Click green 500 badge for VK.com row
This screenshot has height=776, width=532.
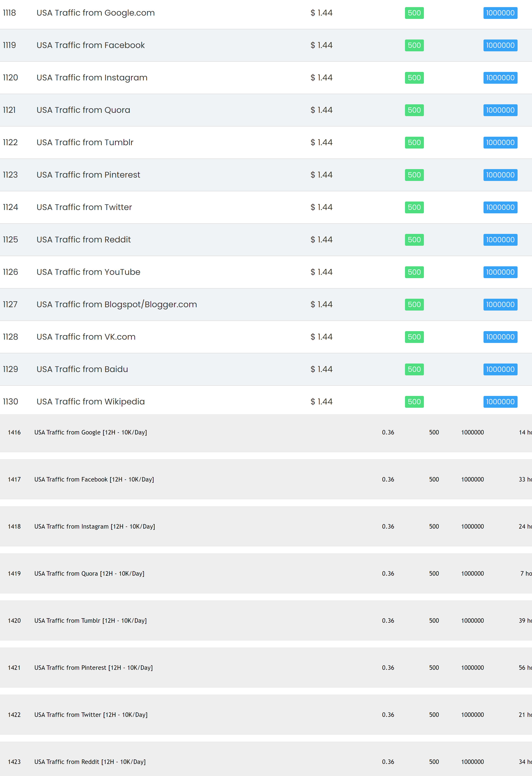point(414,337)
